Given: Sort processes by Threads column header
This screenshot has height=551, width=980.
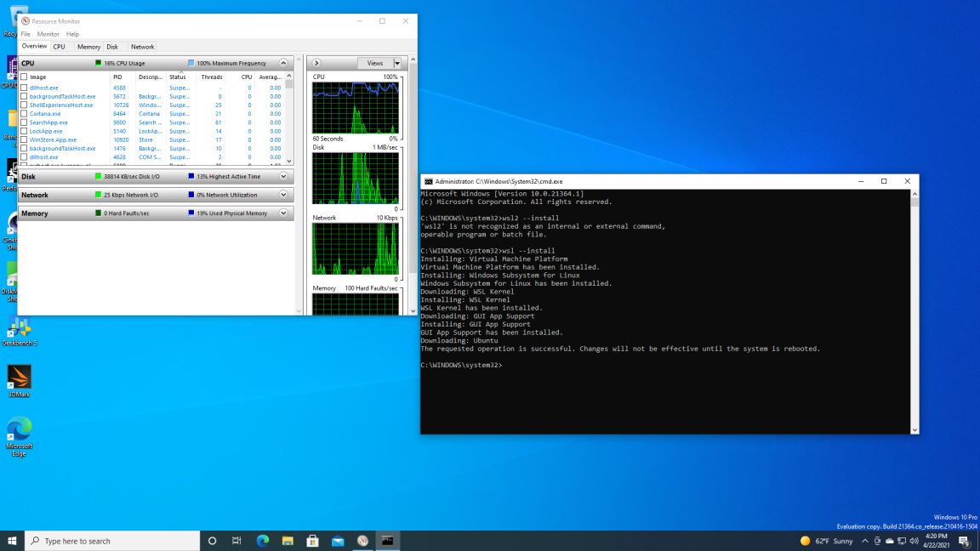Looking at the screenshot, I should point(211,77).
